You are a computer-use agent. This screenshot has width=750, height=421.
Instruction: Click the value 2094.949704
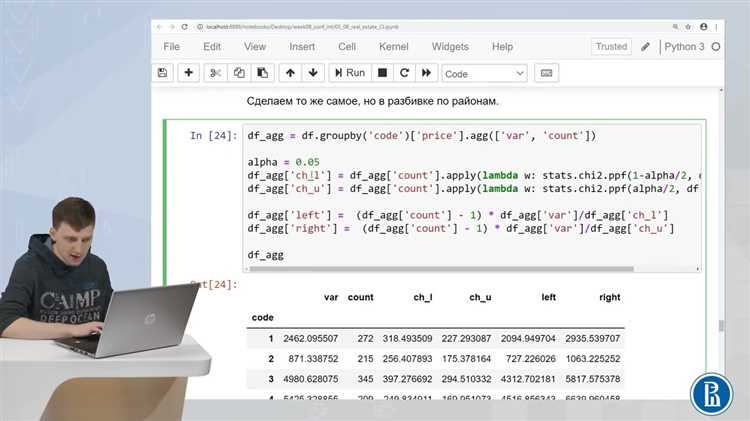tap(528, 338)
